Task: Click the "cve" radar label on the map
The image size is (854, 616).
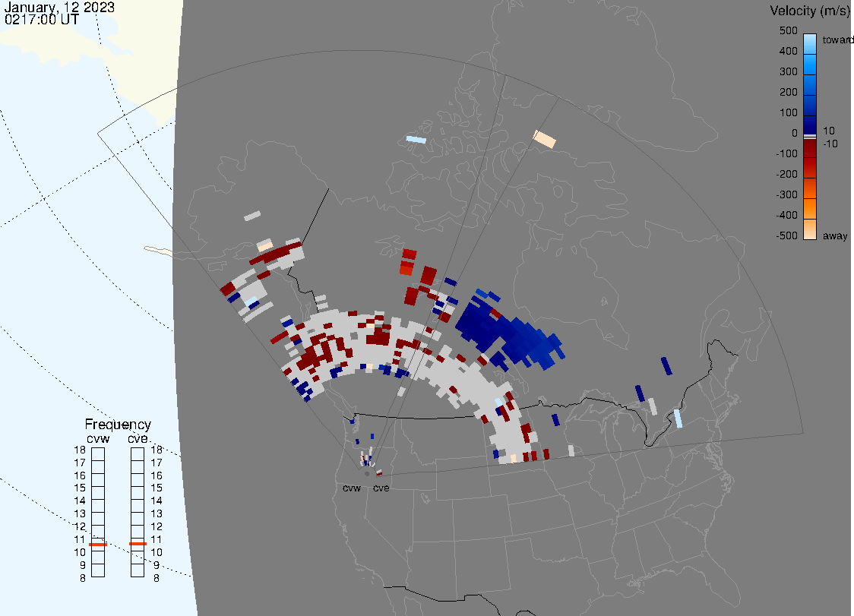Action: click(381, 488)
